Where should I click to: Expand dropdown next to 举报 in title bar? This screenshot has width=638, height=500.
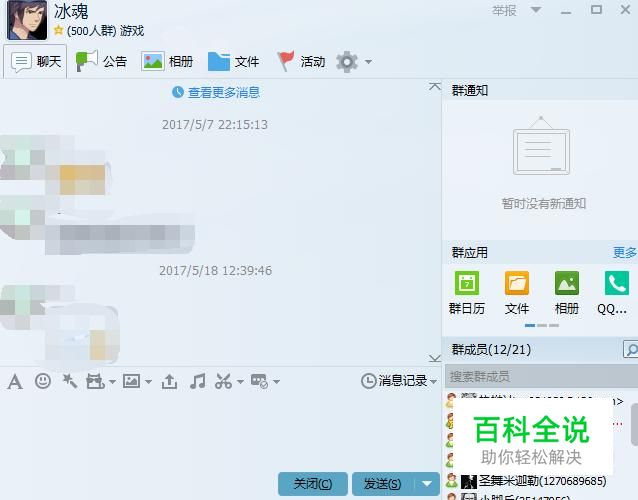[536, 10]
